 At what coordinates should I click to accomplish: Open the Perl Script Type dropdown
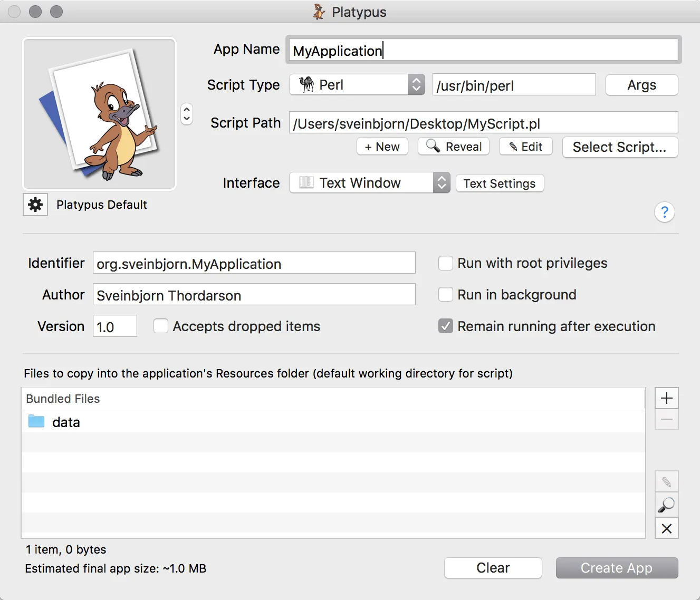click(357, 85)
